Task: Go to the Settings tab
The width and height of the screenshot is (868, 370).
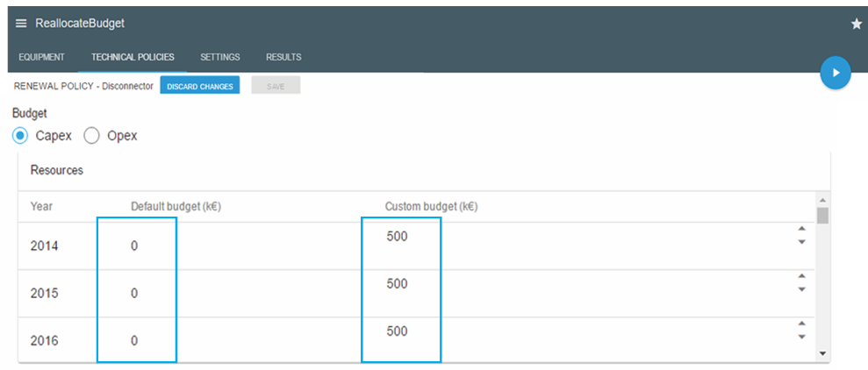Action: [x=219, y=57]
